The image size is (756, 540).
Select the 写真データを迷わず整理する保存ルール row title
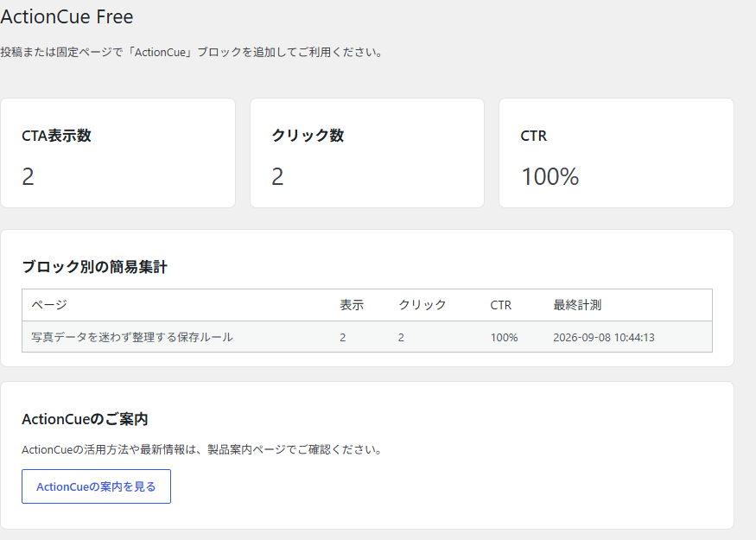click(x=132, y=337)
